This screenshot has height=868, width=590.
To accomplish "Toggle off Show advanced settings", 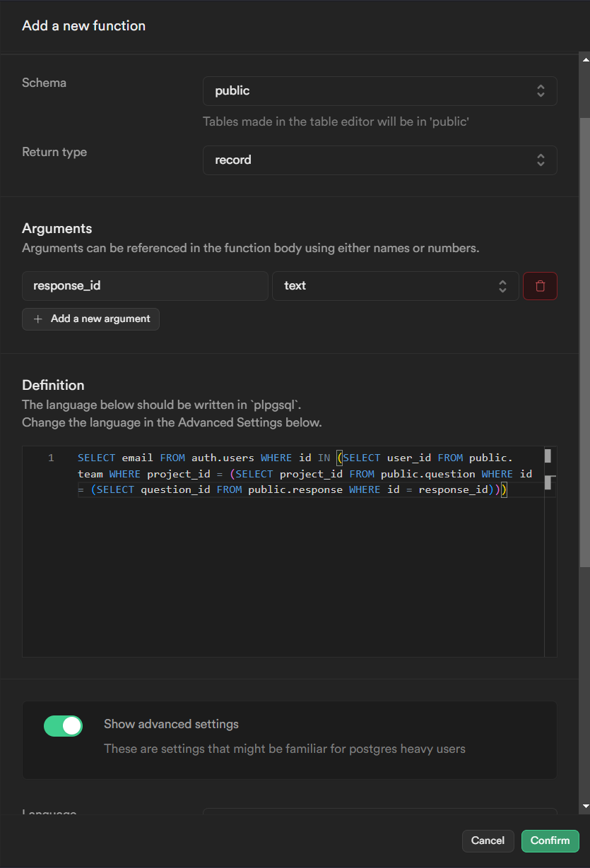I will point(64,725).
